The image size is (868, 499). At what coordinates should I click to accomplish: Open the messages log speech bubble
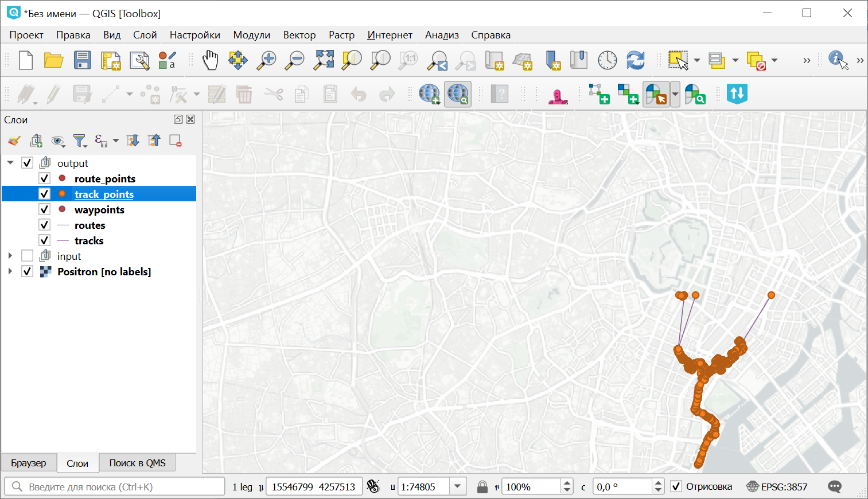[x=835, y=487]
